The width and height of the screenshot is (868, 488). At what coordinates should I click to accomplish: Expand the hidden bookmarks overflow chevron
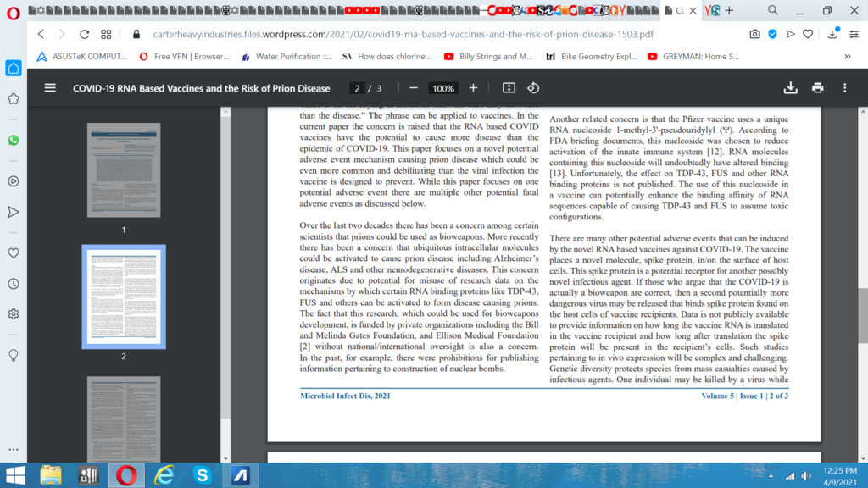(x=847, y=57)
